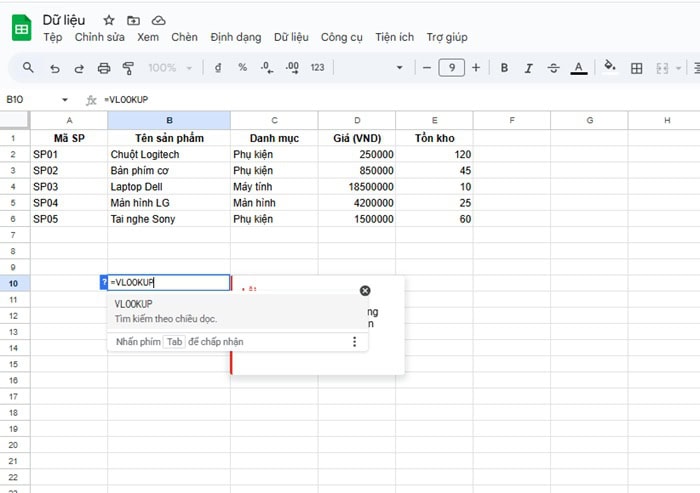
Task: Select column D header
Action: (357, 120)
